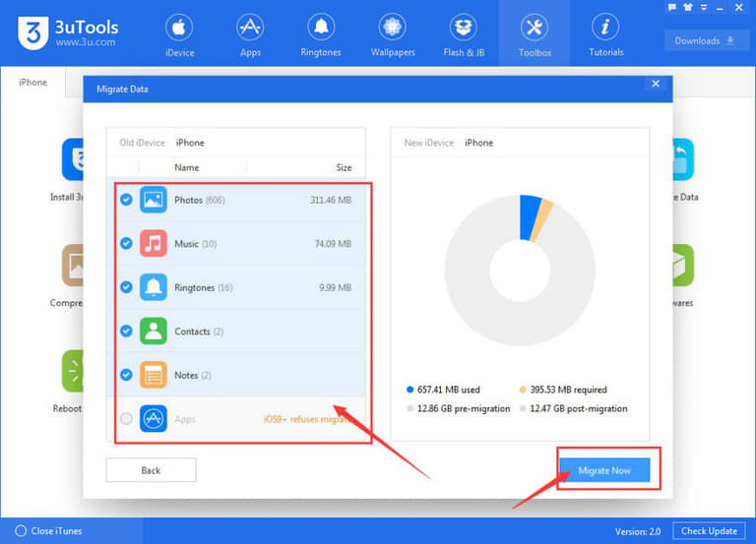Open the skin shirt icon in title bar
The height and width of the screenshot is (544, 756).
[x=688, y=7]
